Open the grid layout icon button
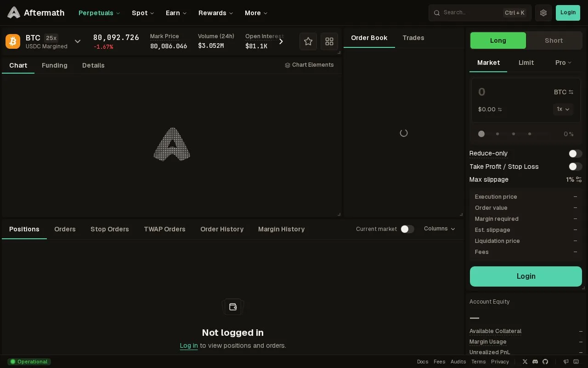The image size is (588, 368). (x=329, y=41)
